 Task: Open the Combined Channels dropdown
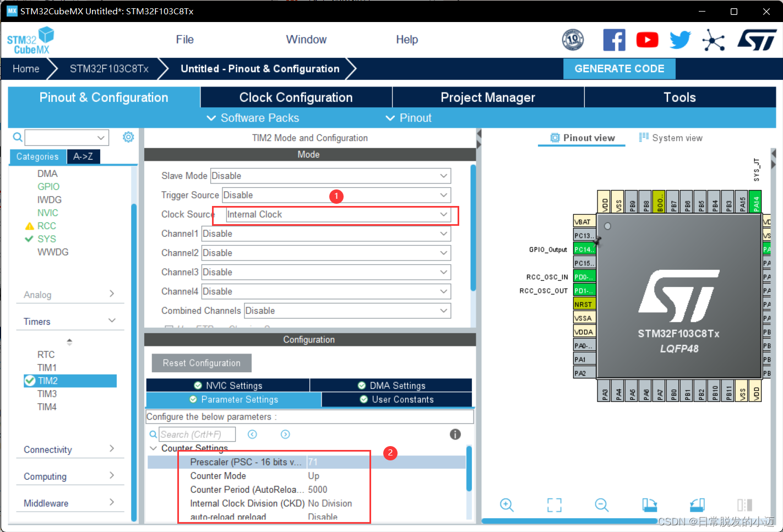tap(347, 311)
